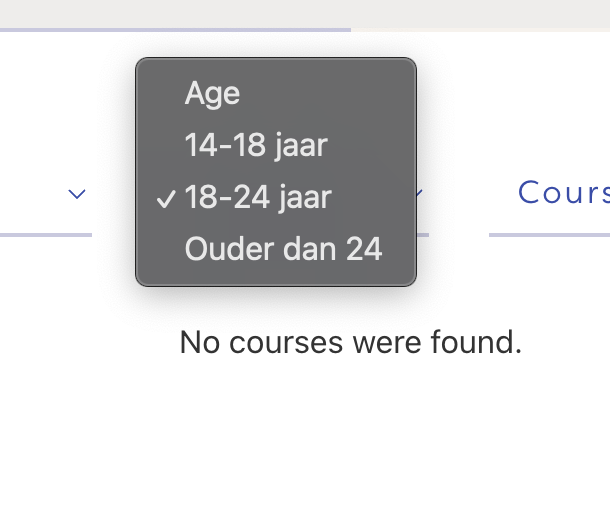
Task: Open the left filter select underline field
Action: coord(46,235)
